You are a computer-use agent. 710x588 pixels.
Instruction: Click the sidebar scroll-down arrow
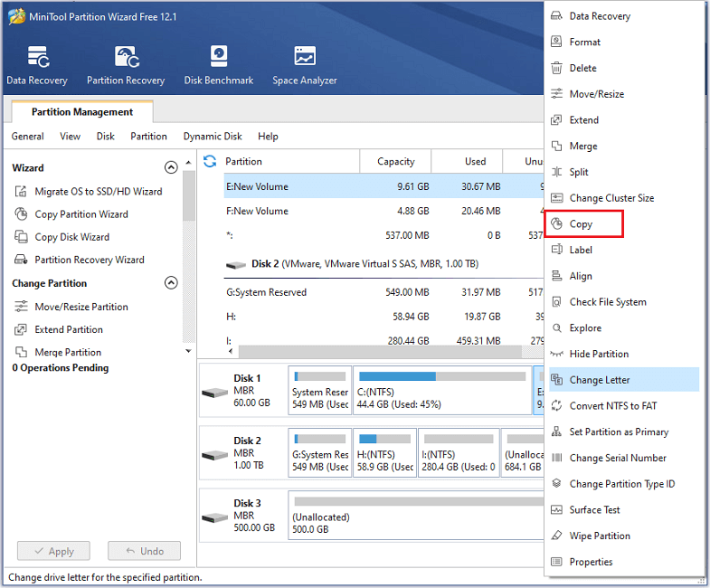click(189, 351)
